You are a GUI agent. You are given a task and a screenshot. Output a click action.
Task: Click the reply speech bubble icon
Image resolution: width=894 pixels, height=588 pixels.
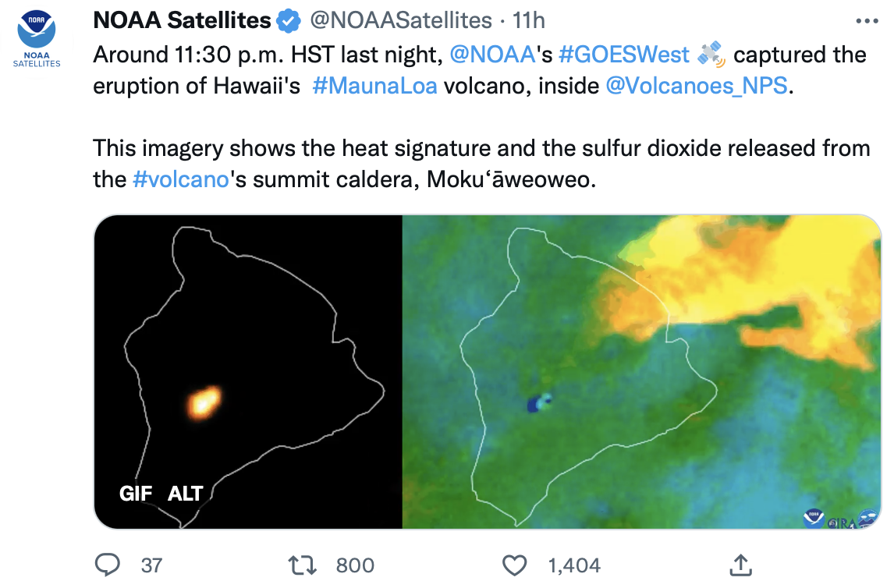point(107,565)
